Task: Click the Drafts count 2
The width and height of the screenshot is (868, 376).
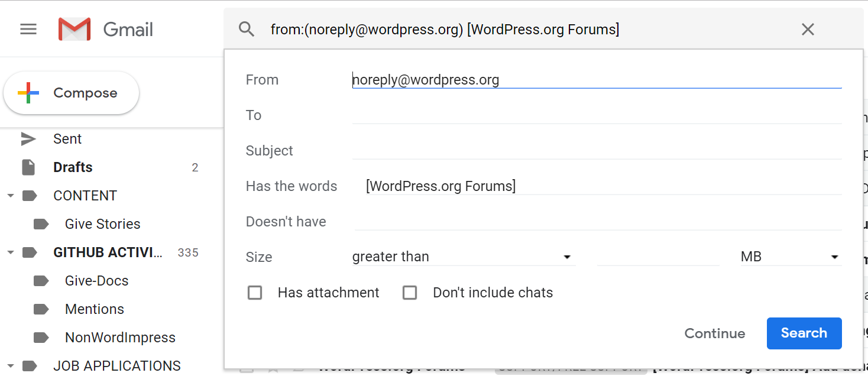Action: pyautogui.click(x=195, y=167)
